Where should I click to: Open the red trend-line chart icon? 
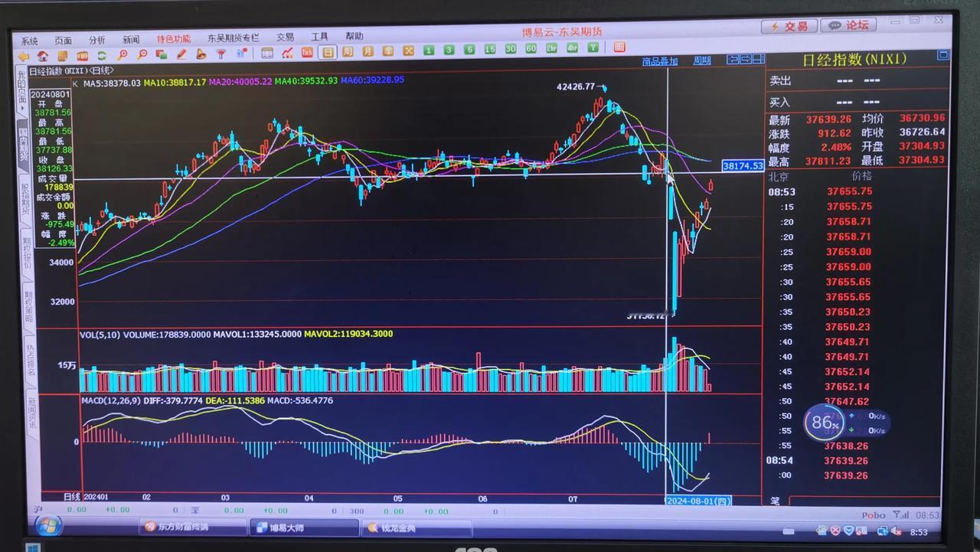[x=287, y=53]
